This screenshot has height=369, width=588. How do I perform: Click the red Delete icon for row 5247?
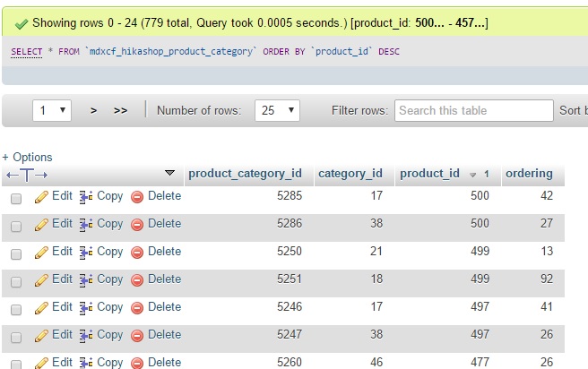click(137, 336)
